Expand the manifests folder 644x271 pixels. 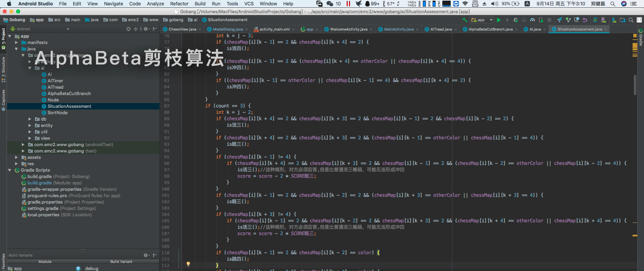[16, 43]
